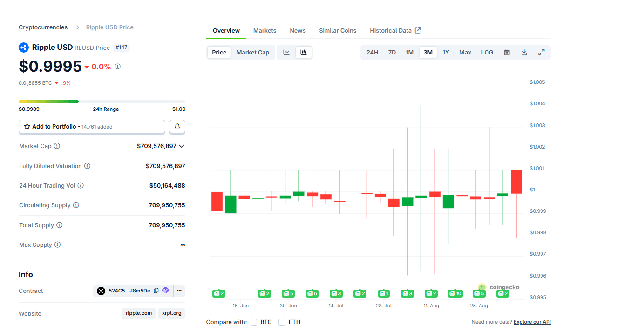The width and height of the screenshot is (644, 326).
Task: Set the chart range to 7D
Action: point(392,53)
